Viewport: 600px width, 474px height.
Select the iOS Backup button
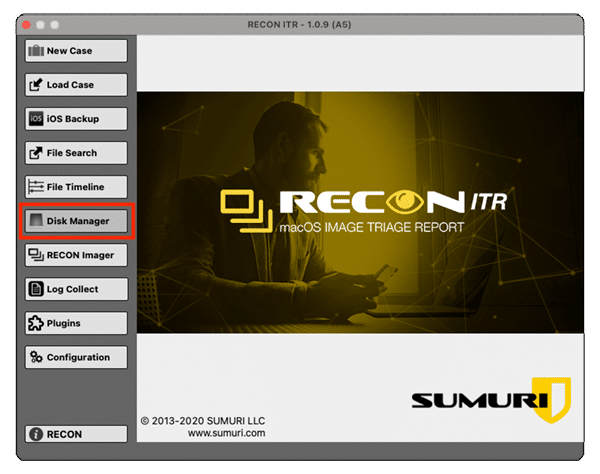tap(76, 119)
